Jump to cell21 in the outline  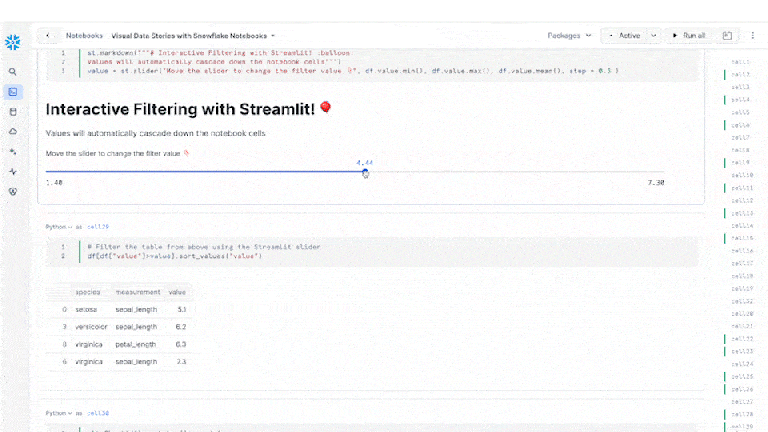(742, 326)
